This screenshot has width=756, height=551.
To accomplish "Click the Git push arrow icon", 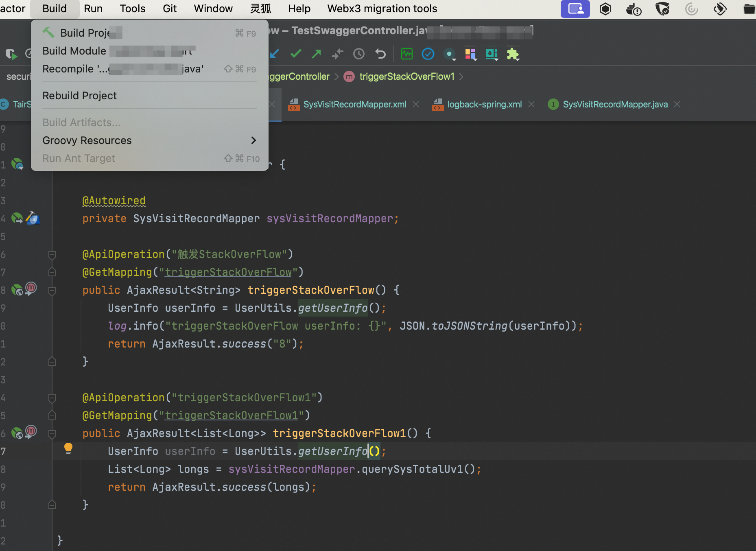I will [x=317, y=54].
